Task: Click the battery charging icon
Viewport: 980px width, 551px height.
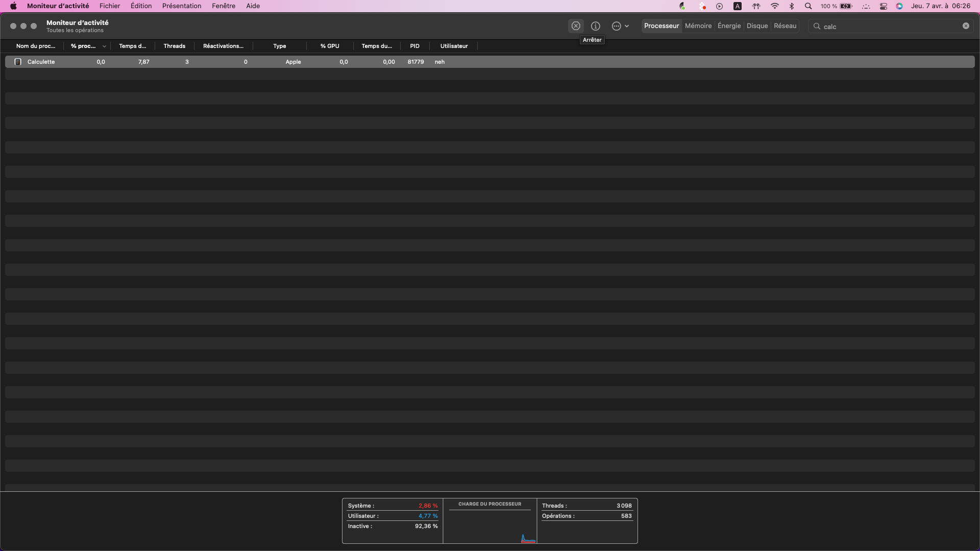Action: click(846, 6)
